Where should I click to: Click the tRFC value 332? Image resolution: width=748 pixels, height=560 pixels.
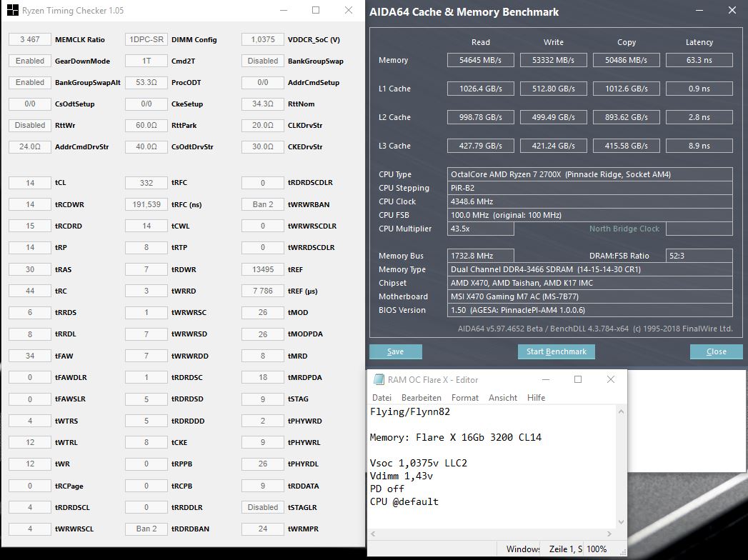coord(146,183)
